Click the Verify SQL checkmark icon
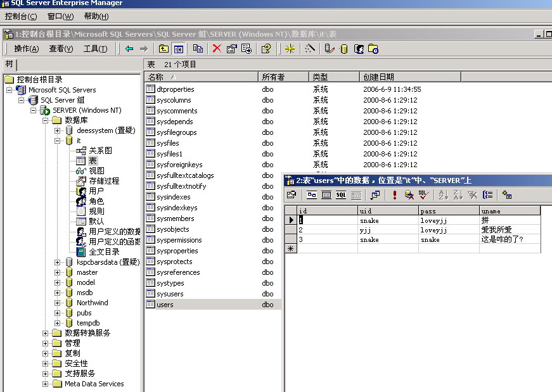The image size is (552, 392). (x=423, y=194)
